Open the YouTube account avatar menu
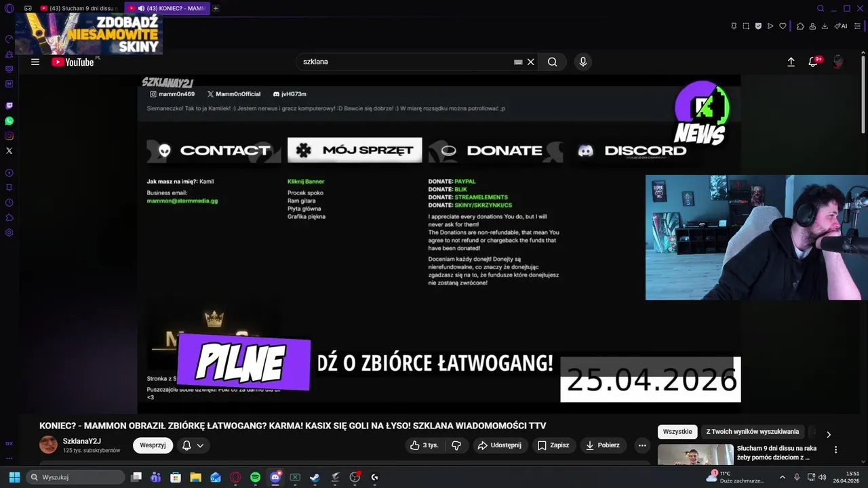The image size is (868, 488). pos(839,62)
